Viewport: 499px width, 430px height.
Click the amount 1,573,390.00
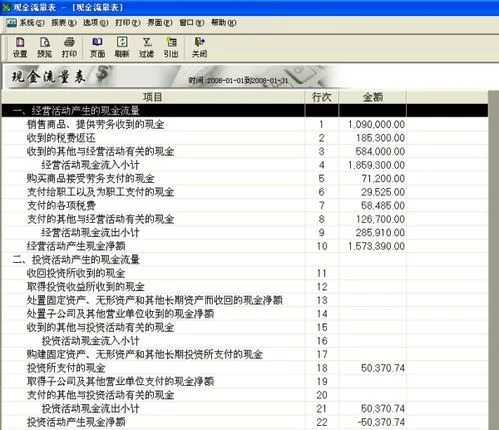click(x=376, y=246)
